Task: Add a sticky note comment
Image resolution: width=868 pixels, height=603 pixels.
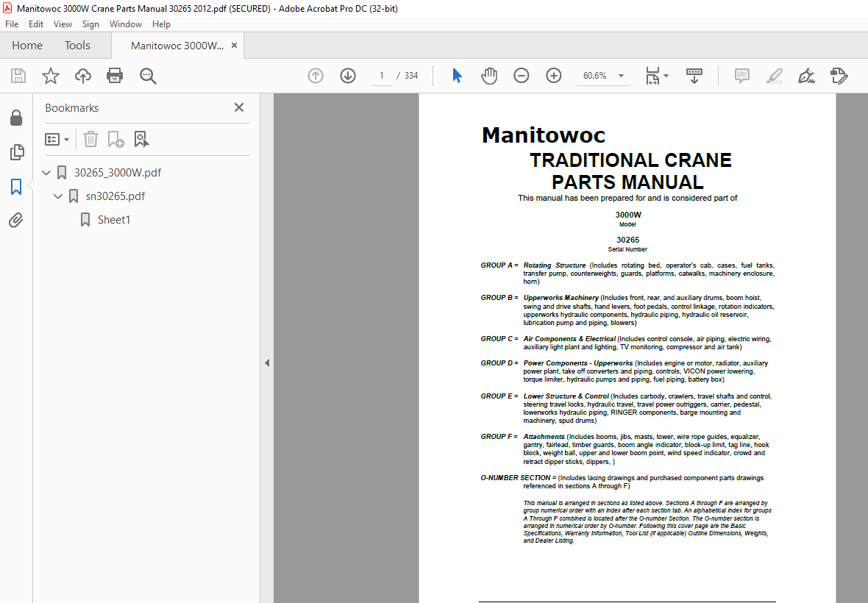Action: pos(741,76)
